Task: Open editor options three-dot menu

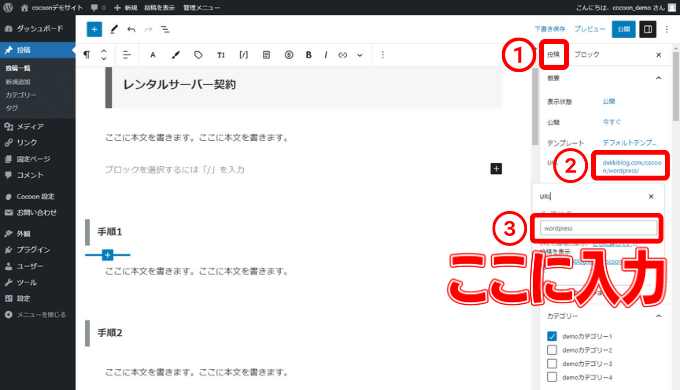Action: coord(667,29)
